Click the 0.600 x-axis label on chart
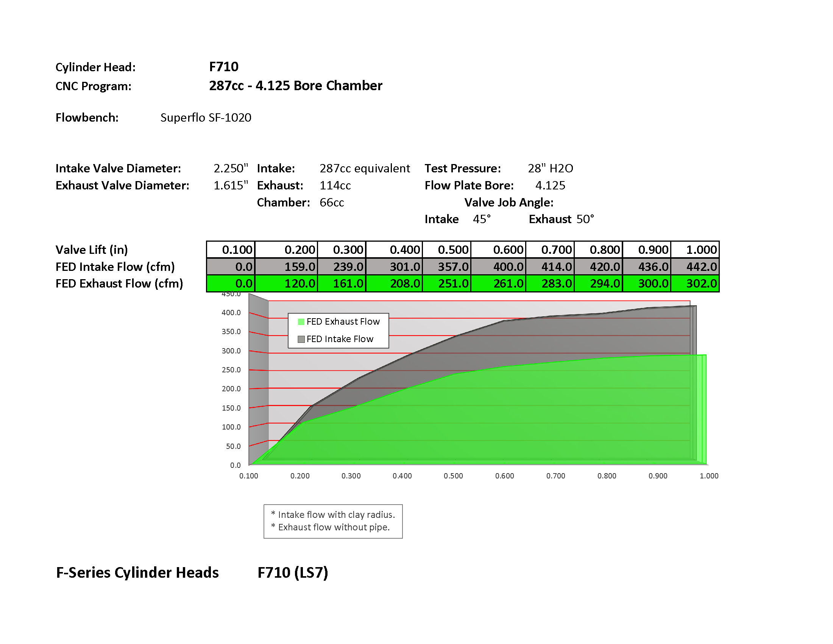 coord(504,476)
